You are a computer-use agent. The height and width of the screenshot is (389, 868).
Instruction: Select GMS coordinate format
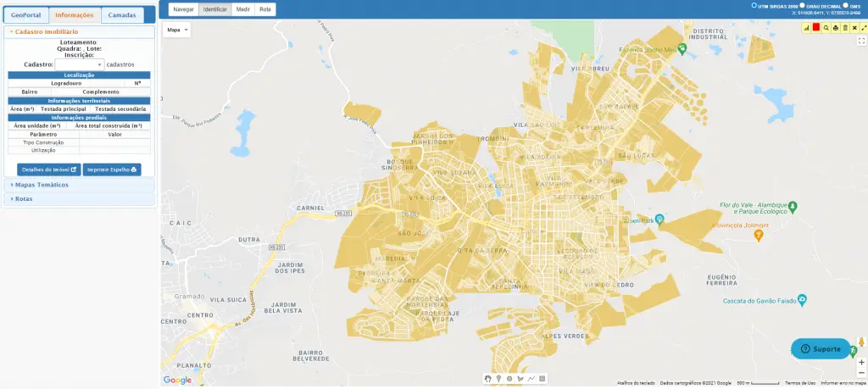(x=845, y=5)
